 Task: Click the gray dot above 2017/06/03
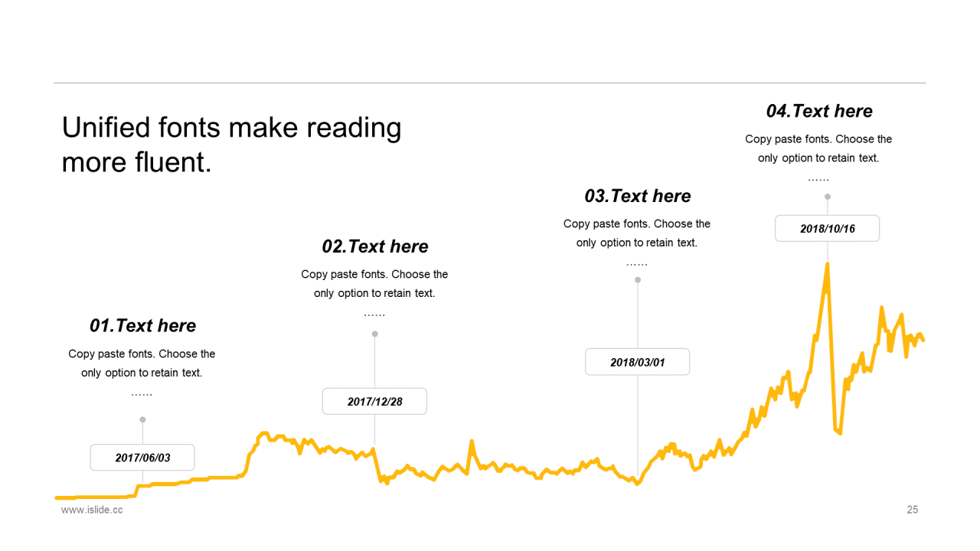pos(142,419)
